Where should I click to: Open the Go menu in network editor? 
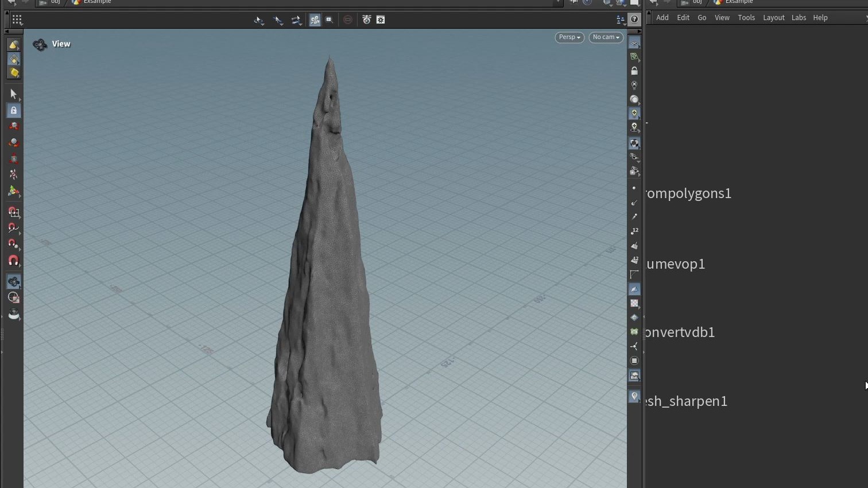[702, 18]
